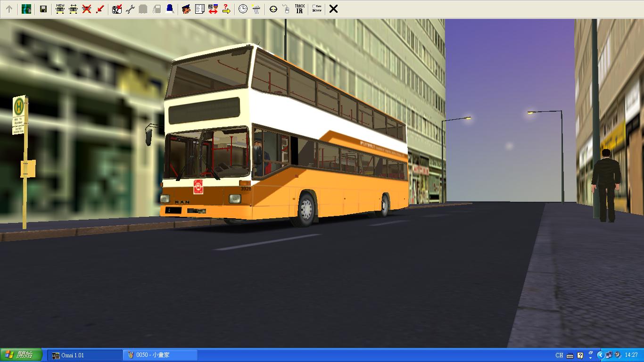
Task: Open the wrench repair icon
Action: pyautogui.click(x=130, y=9)
